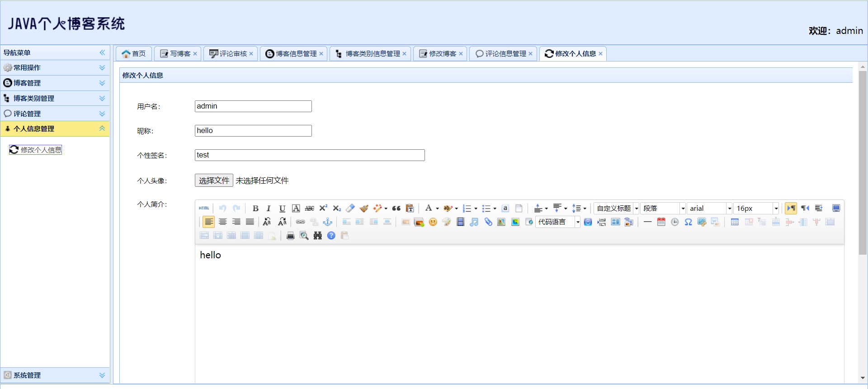
Task: Insert an anchor with the anchor icon
Action: (x=328, y=222)
